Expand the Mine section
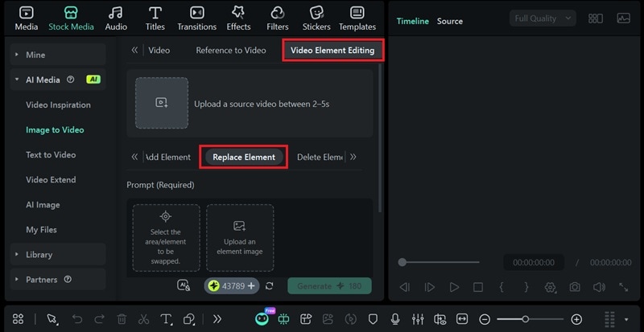The width and height of the screenshot is (644, 332). [x=58, y=55]
